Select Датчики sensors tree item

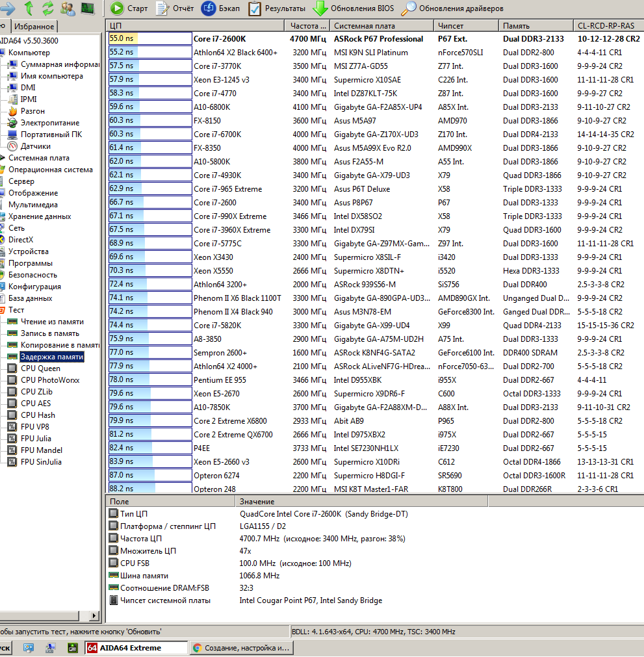[30, 146]
